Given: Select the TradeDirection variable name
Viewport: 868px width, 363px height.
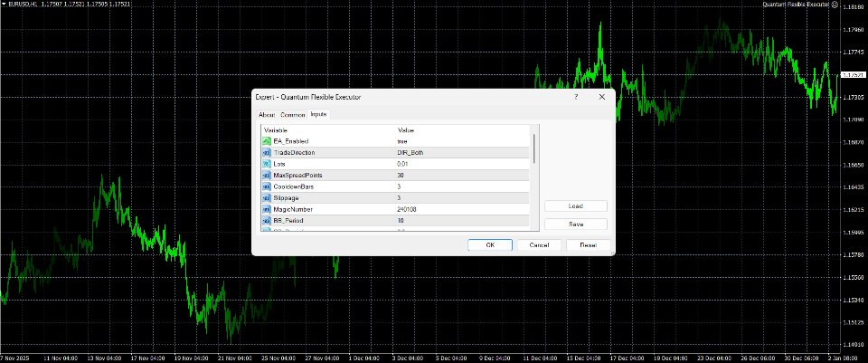Looking at the screenshot, I should [294, 152].
